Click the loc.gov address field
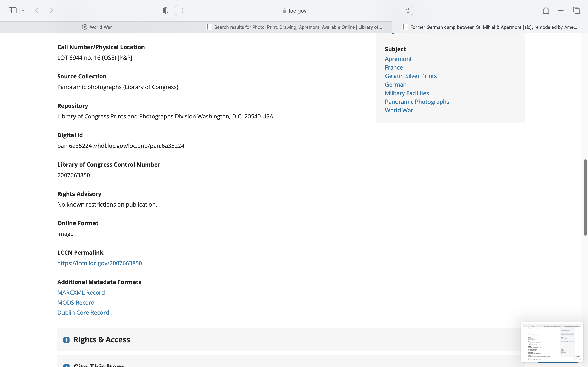Image resolution: width=588 pixels, height=367 pixels. coord(294,11)
